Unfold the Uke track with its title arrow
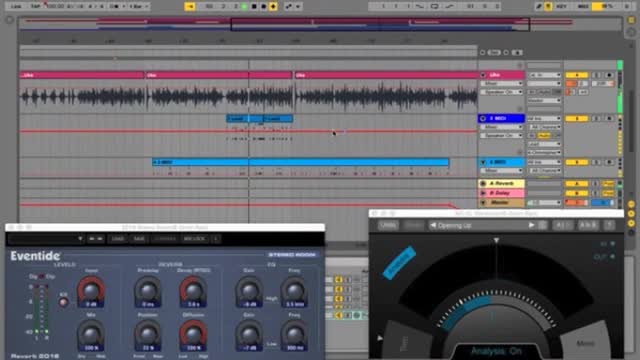Image resolution: width=640 pixels, height=360 pixels. [483, 75]
